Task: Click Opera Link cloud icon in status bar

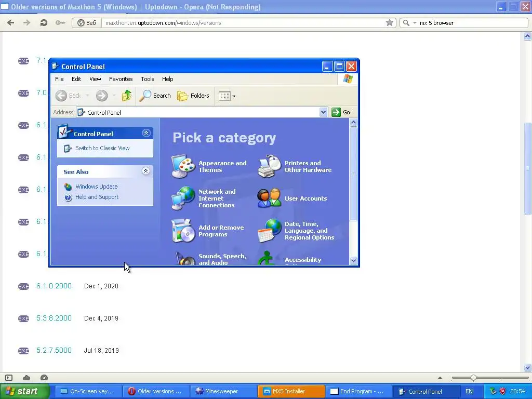Action: coord(26,378)
